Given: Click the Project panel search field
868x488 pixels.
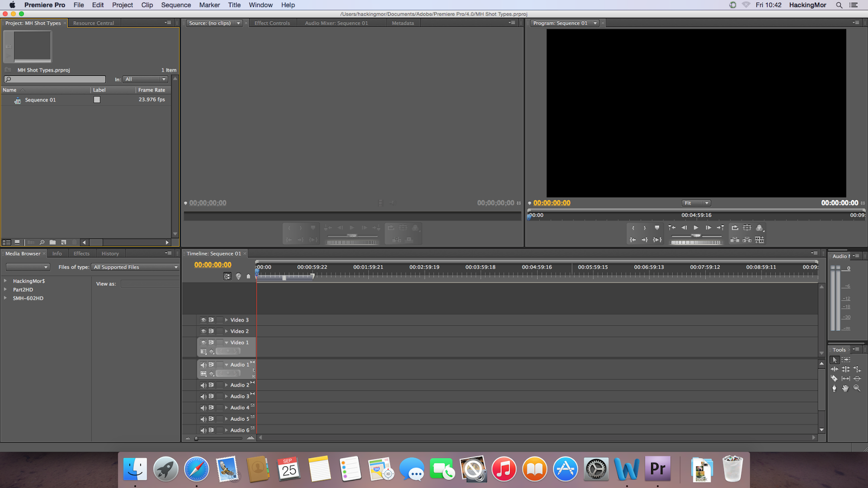Looking at the screenshot, I should pos(54,79).
